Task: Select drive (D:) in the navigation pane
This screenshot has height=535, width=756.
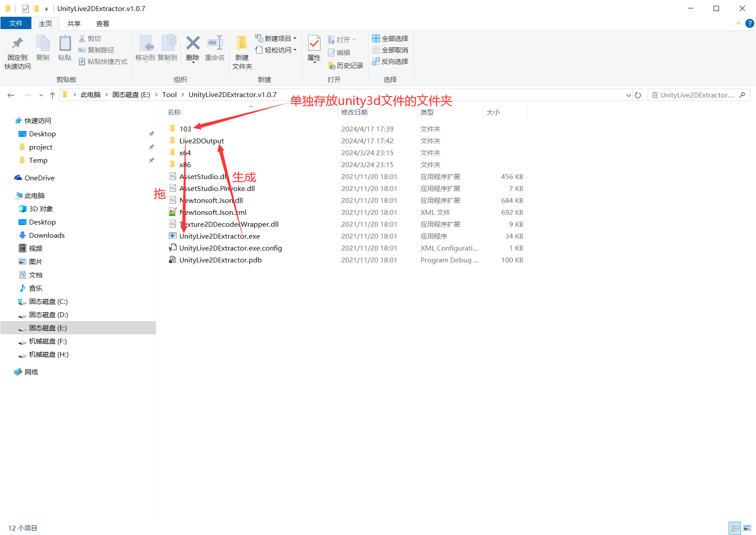Action: [48, 314]
